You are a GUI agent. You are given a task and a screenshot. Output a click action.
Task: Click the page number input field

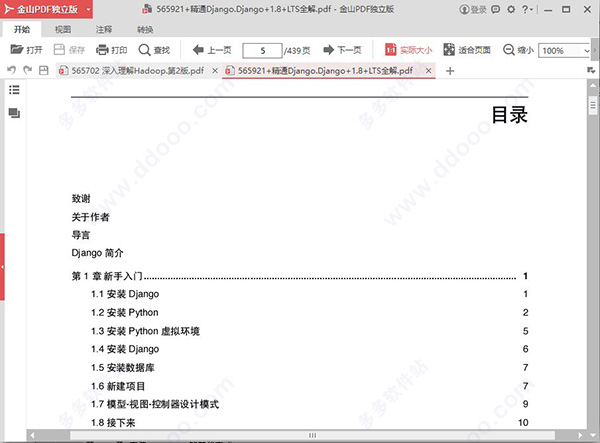pyautogui.click(x=262, y=50)
